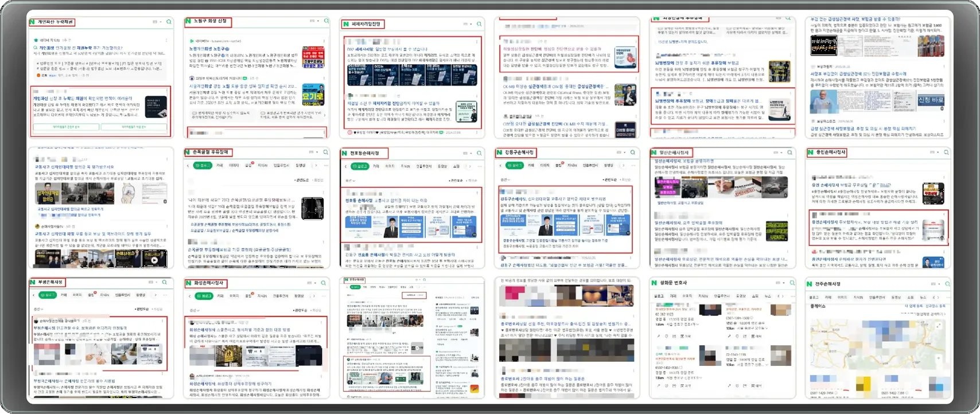
Task: Click the magnifier in 일산손해사정사 search bar
Action: [x=790, y=153]
